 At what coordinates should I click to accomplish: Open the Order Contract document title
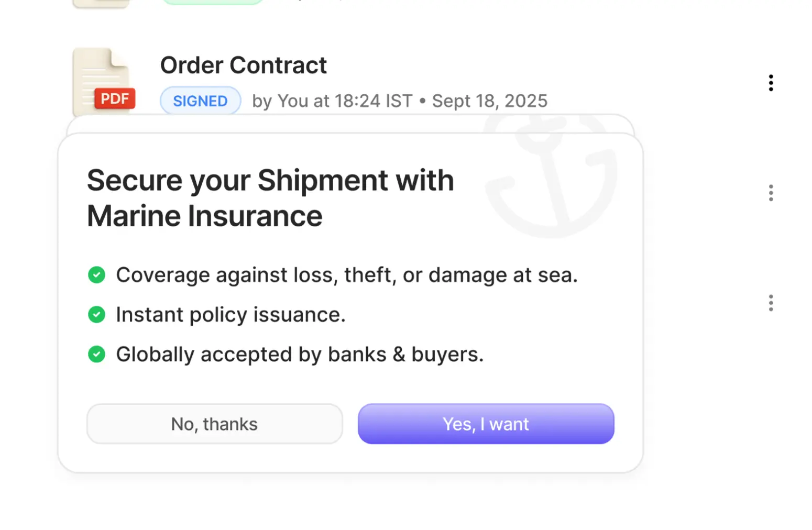pos(243,65)
